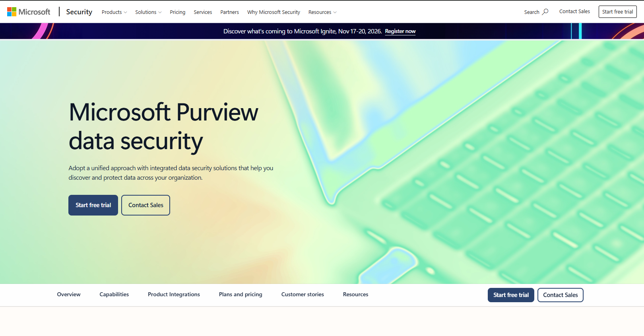Click the Ignite announcement banner text
Screen dimensions: 644x336
tap(303, 31)
